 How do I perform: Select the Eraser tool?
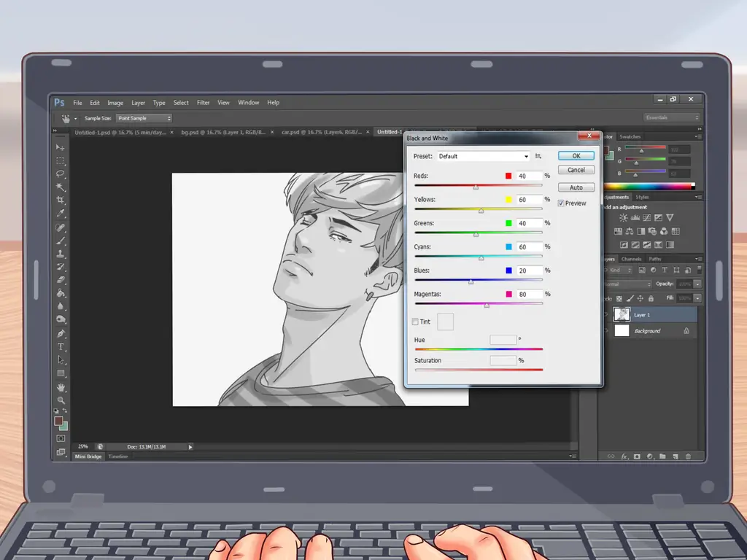(61, 280)
